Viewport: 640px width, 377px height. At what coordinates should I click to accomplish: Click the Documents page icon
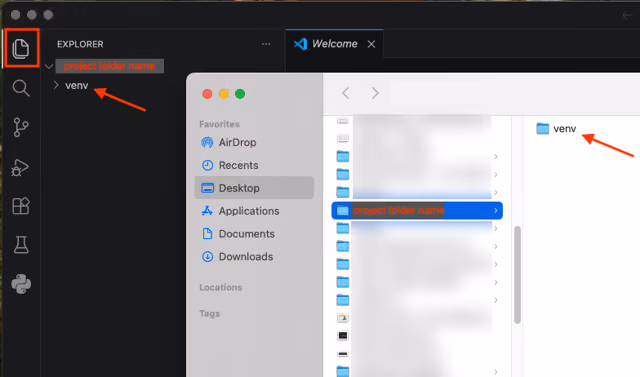pyautogui.click(x=207, y=234)
